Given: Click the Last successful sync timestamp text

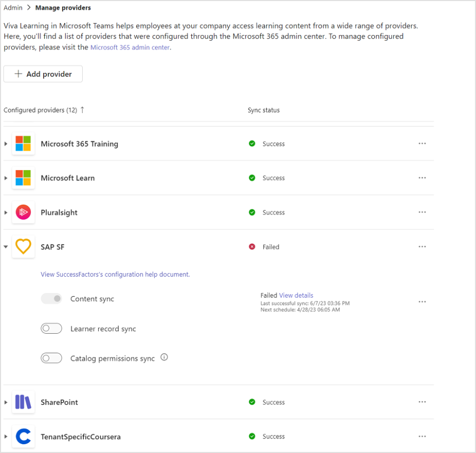Looking at the screenshot, I should pos(305,303).
